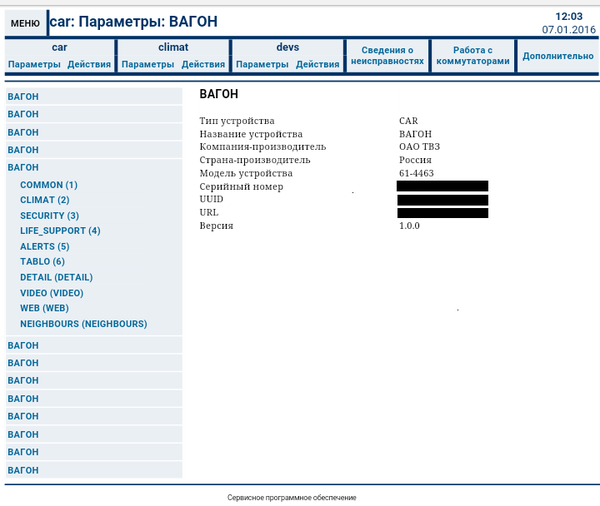Screen dimensions: 600x506
Task: Collapse the expanded ВАГОН item above COMMON
Action: (23, 168)
